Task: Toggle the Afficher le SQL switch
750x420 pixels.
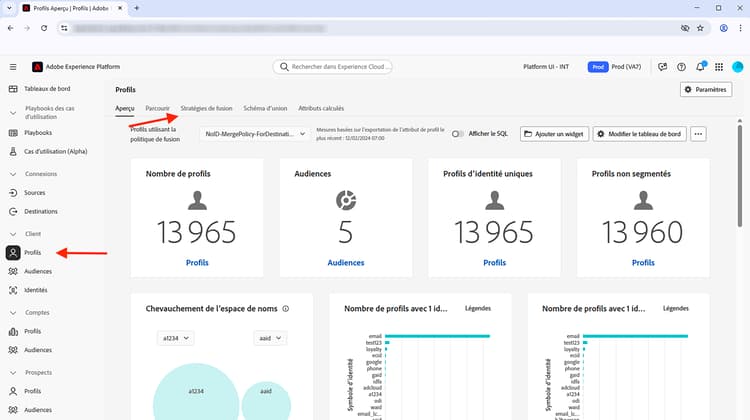Action: [457, 134]
